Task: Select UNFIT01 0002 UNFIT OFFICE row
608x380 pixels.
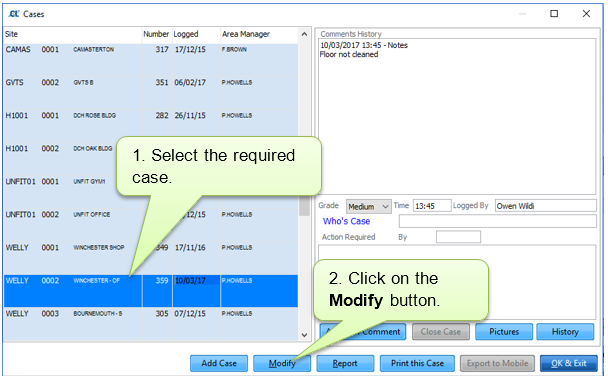Action: pyautogui.click(x=151, y=225)
